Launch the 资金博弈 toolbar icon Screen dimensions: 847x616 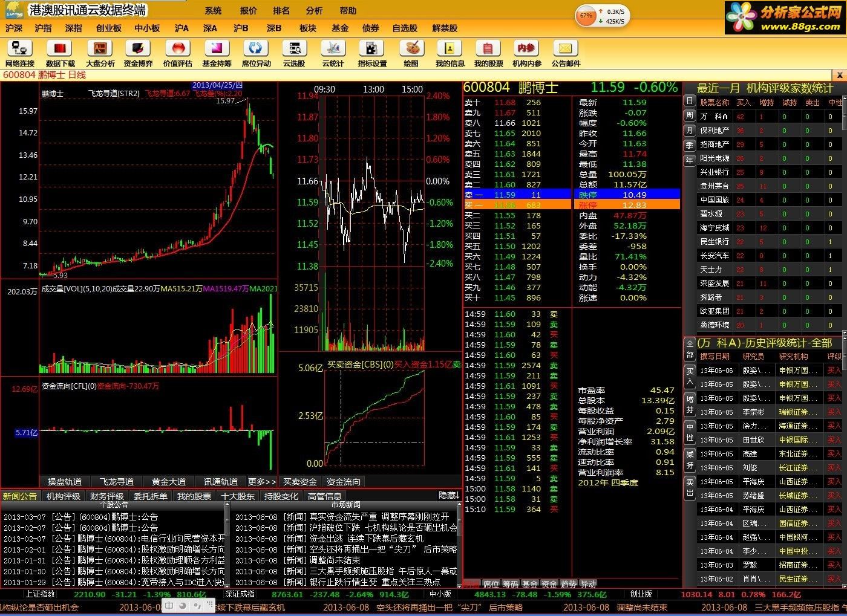(x=138, y=53)
